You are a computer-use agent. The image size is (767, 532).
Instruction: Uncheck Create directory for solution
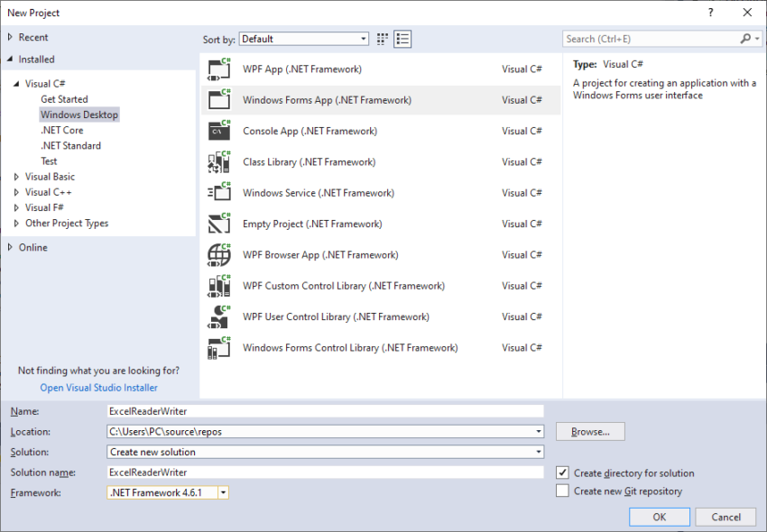click(563, 472)
